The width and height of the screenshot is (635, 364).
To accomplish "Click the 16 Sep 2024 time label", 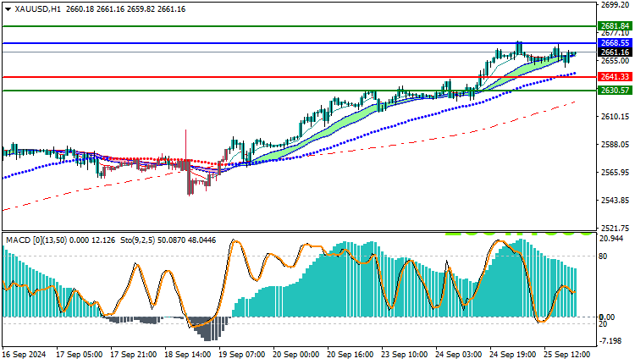I will tap(25, 355).
